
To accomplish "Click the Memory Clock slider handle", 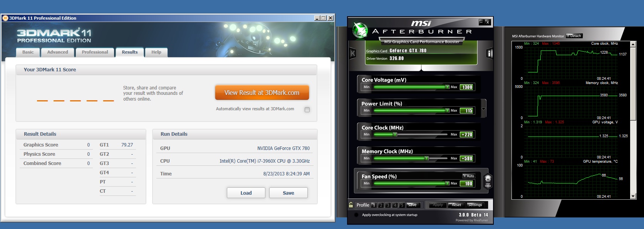I will pyautogui.click(x=426, y=158).
